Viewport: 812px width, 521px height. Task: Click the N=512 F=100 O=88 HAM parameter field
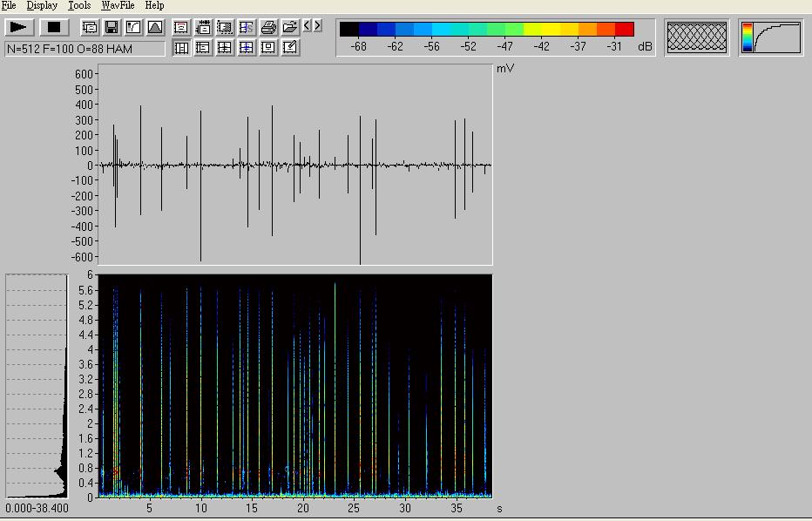click(85, 49)
